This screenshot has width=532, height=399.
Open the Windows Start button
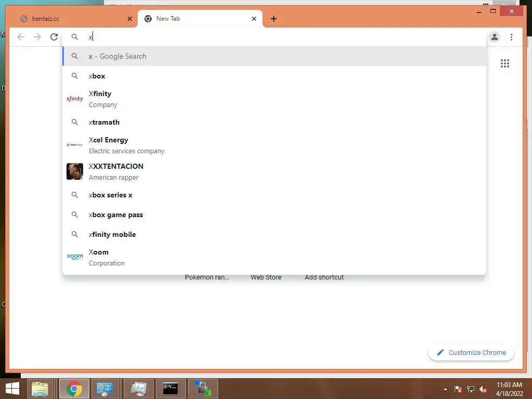pos(12,389)
